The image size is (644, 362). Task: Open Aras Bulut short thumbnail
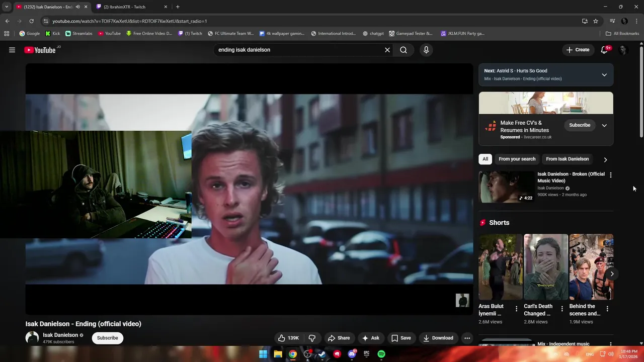point(501,267)
